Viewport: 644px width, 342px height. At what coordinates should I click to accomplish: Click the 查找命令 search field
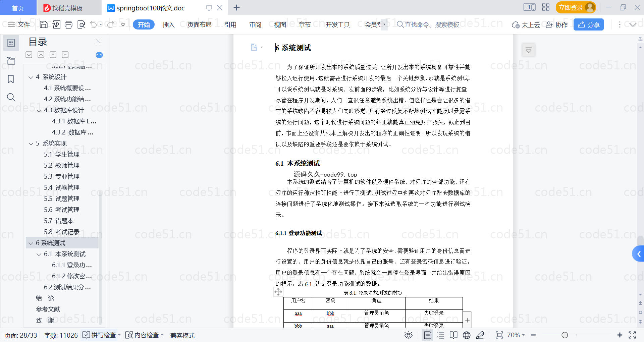[428, 24]
